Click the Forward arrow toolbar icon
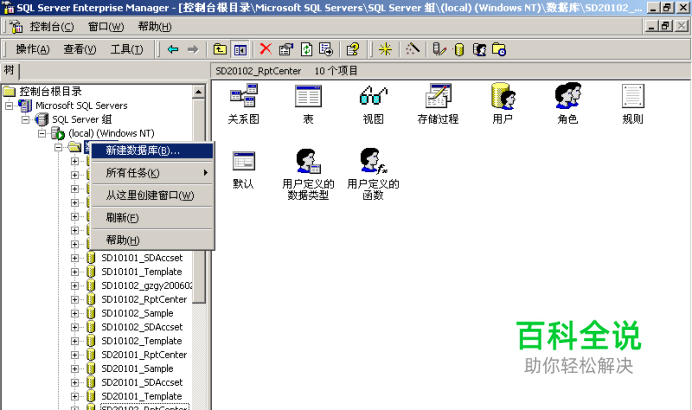This screenshot has width=692, height=410. (x=192, y=49)
